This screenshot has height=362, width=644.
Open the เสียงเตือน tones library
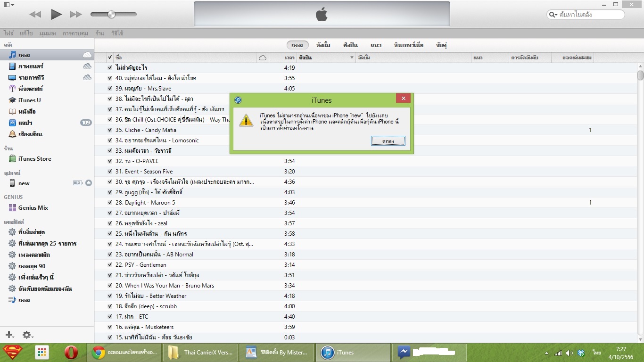(30, 134)
